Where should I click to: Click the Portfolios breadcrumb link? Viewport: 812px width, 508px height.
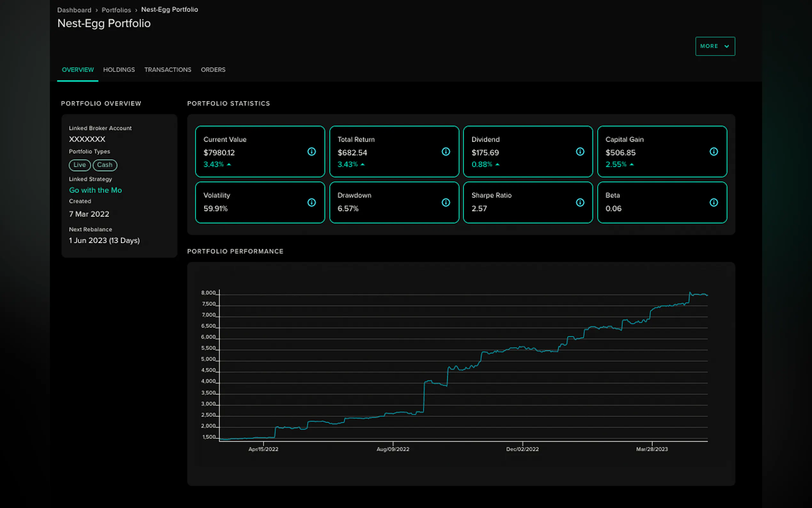coord(116,10)
